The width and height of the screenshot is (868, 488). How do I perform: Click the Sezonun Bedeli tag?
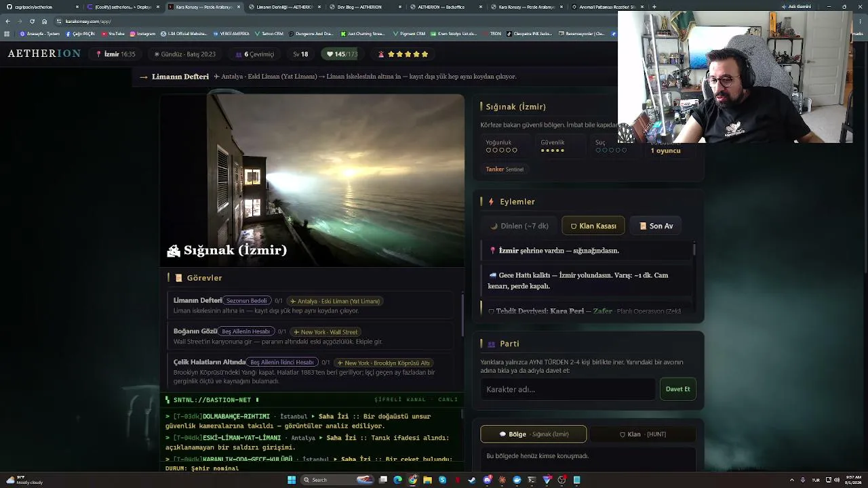coord(246,301)
